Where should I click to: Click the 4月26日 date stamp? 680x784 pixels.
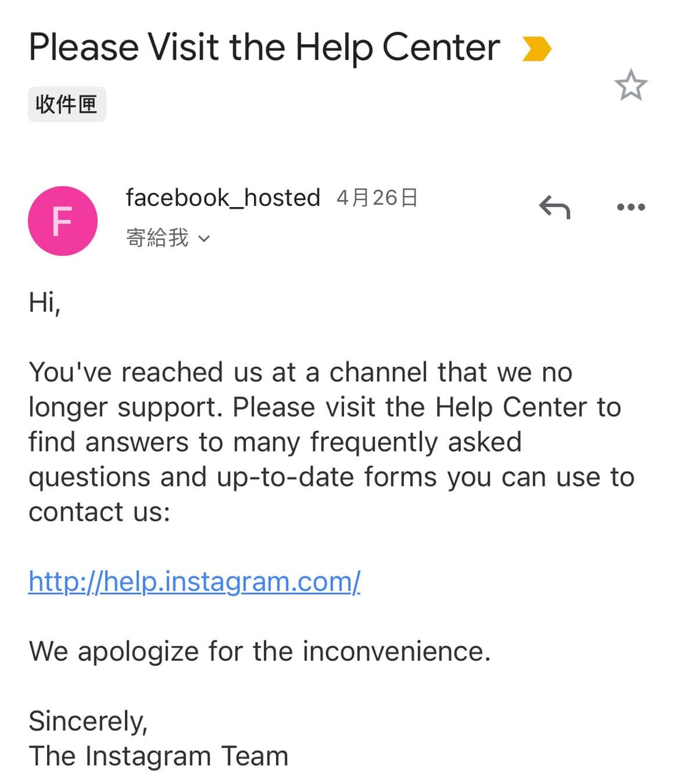[377, 198]
